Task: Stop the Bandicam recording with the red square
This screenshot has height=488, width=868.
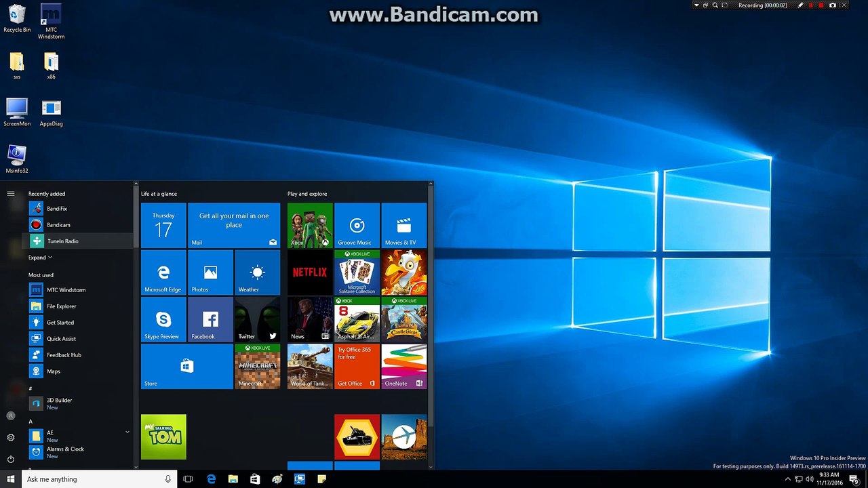Action: point(822,5)
